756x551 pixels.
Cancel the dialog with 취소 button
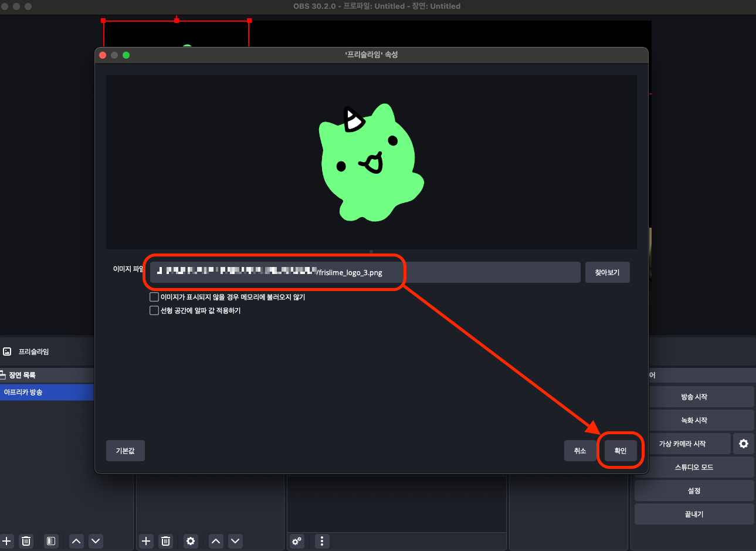[x=580, y=451]
